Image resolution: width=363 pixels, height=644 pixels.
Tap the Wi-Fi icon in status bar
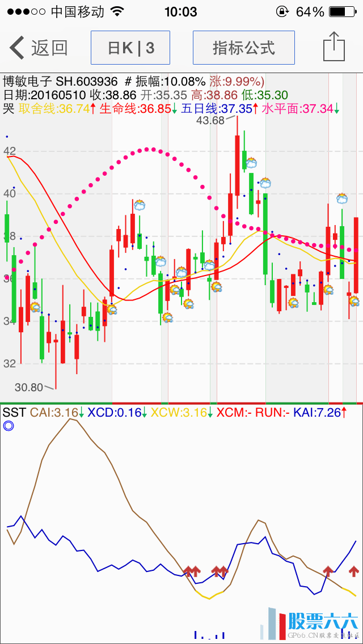pos(118,11)
